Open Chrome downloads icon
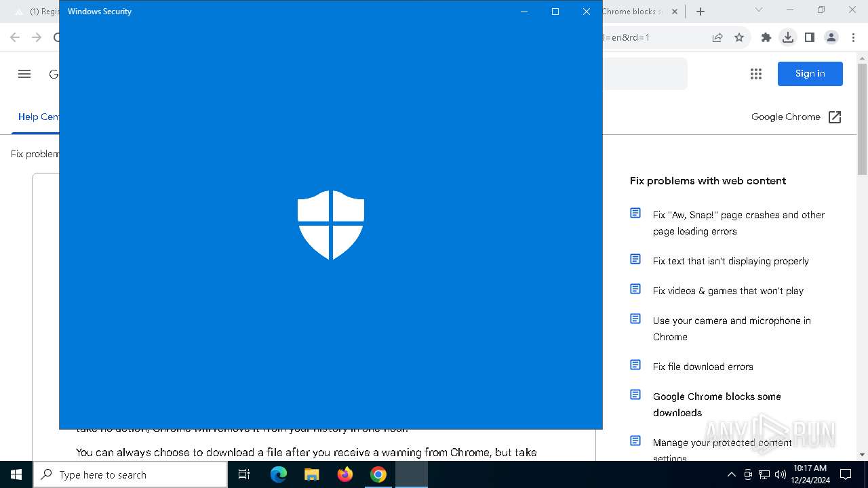Viewport: 868px width, 488px height. 788,37
